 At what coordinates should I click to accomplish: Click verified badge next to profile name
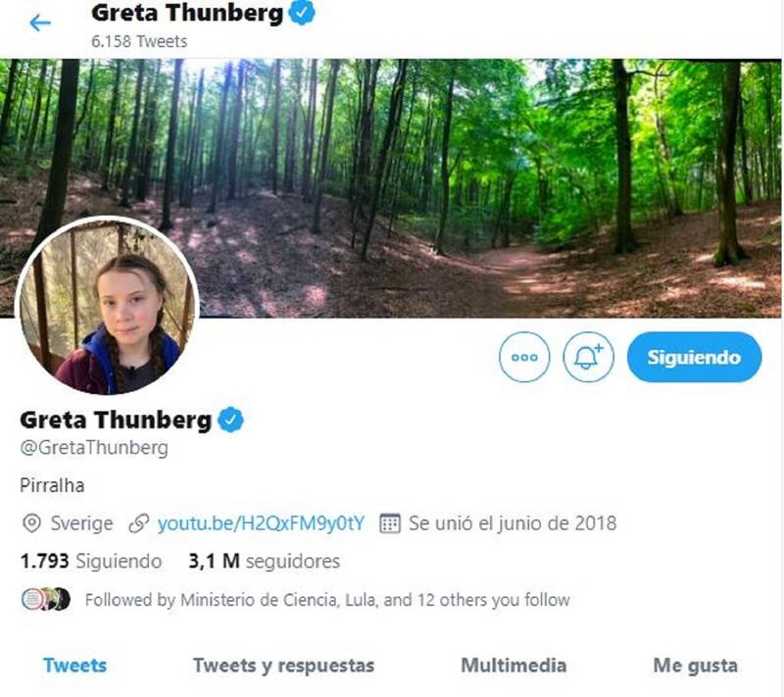point(230,420)
